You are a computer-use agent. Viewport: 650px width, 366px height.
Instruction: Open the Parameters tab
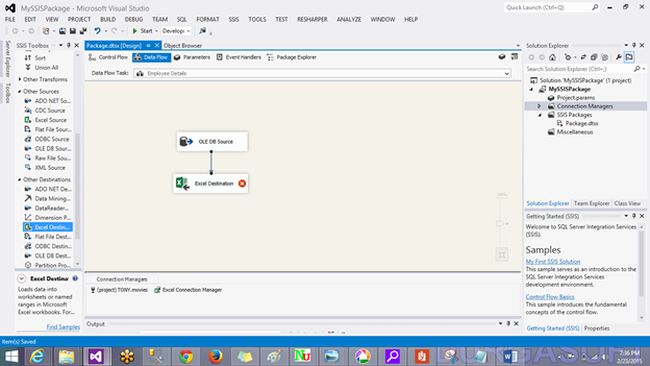click(x=192, y=57)
